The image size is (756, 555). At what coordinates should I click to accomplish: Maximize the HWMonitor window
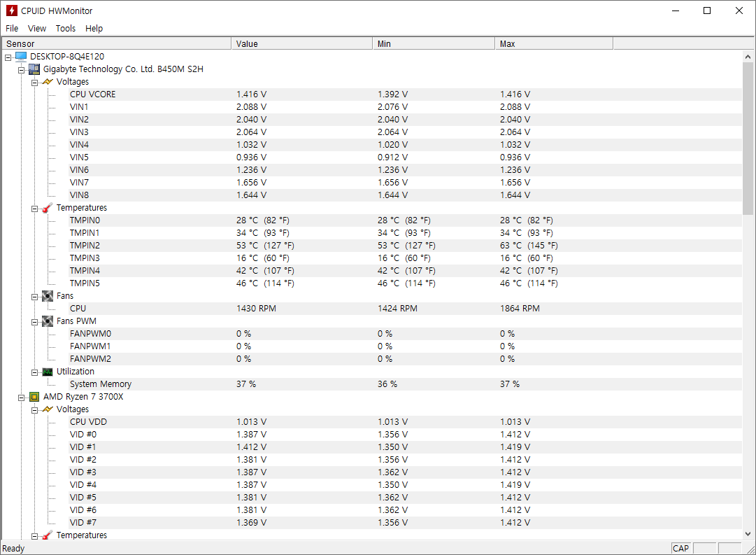(707, 10)
